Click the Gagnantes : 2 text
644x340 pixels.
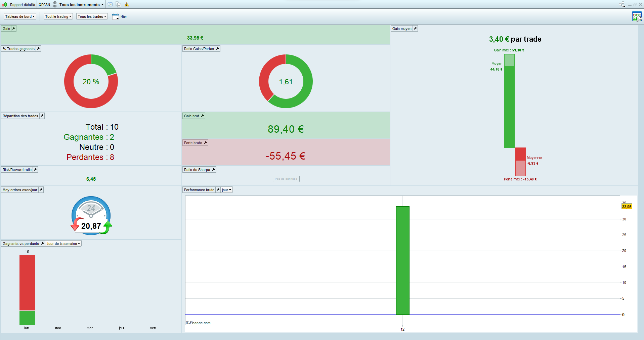(89, 137)
